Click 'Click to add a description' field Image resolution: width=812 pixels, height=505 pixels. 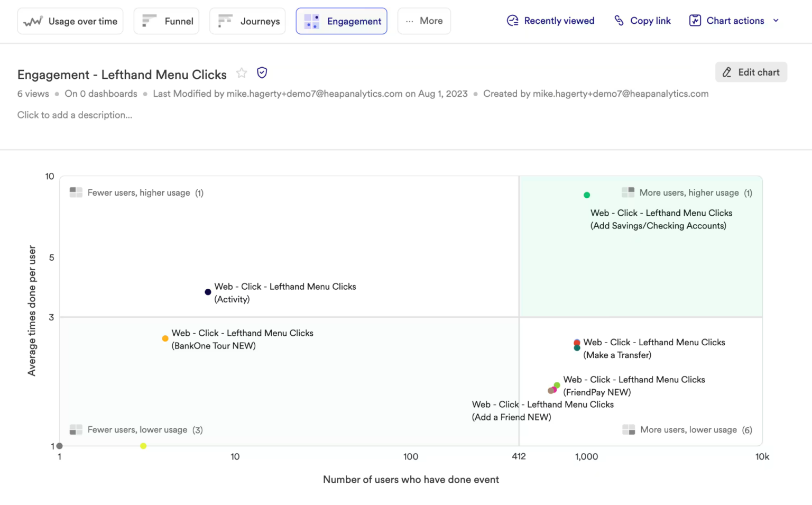point(75,115)
